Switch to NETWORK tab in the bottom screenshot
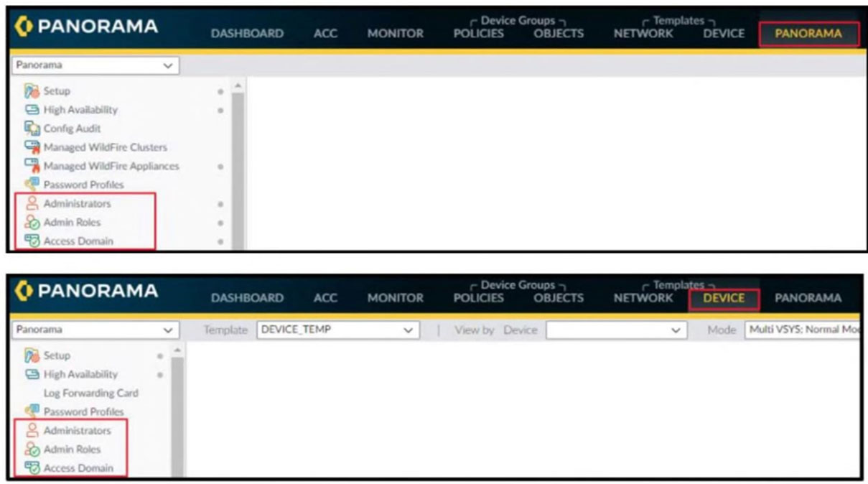The height and width of the screenshot is (484, 868). (x=643, y=298)
